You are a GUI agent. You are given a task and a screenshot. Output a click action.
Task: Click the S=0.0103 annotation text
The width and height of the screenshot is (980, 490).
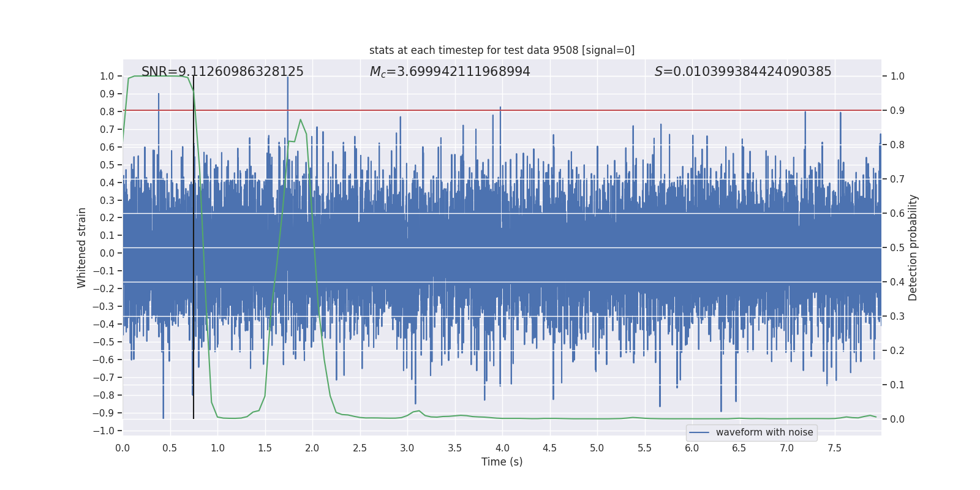pos(742,72)
